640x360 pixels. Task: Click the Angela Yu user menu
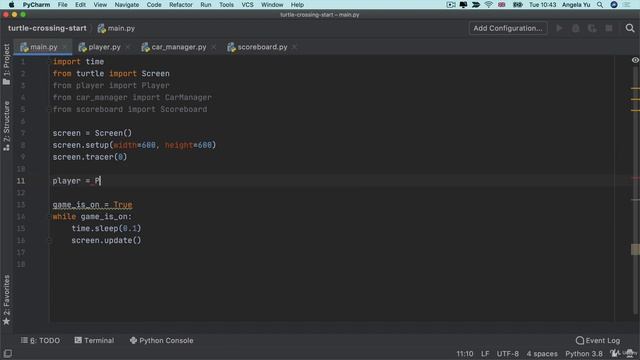tap(576, 5)
